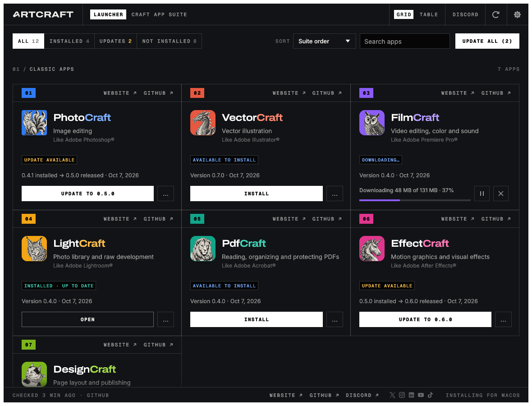
Task: Click 'Installing for macOS' footer text
Action: click(x=483, y=395)
